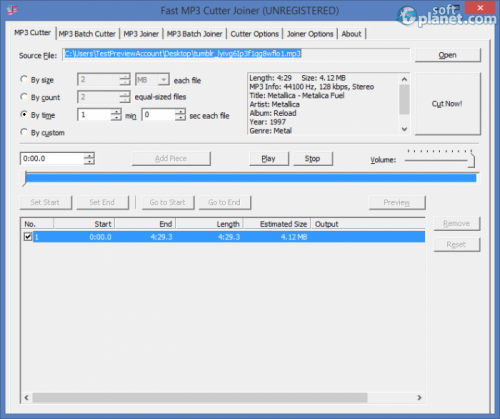Click the Remove button
This screenshot has height=419, width=500.
tap(457, 224)
